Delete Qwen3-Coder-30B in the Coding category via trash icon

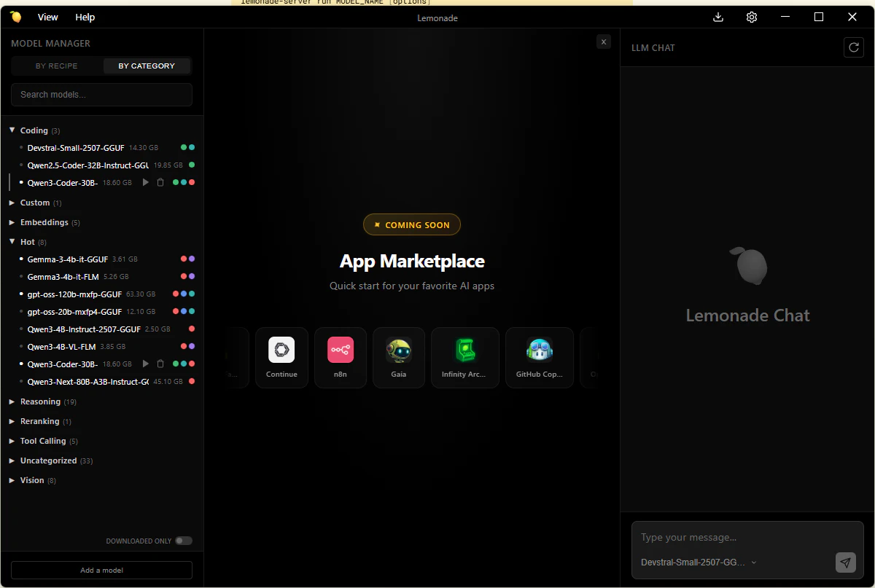(160, 182)
